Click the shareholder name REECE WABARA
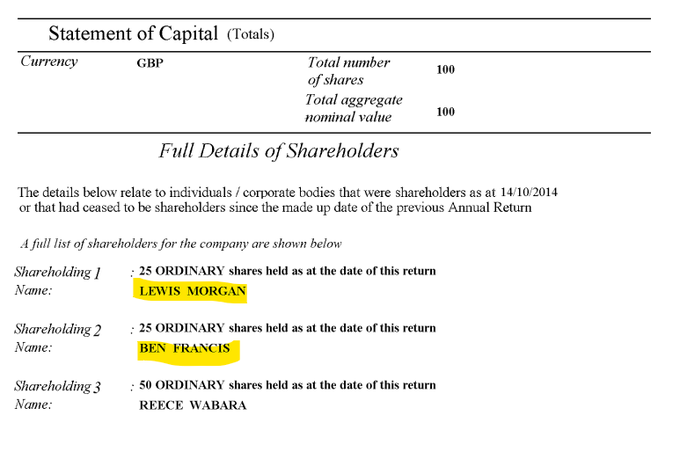This screenshot has width=680, height=452. tap(193, 405)
